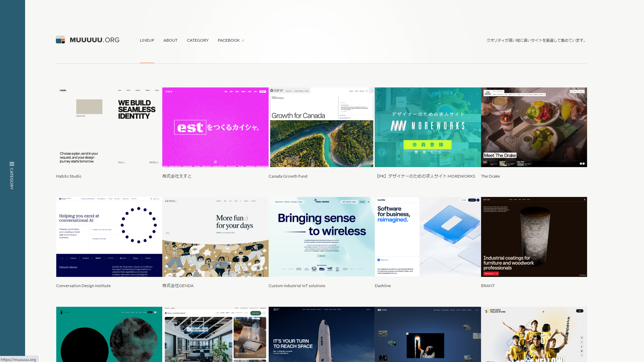The height and width of the screenshot is (362, 644).
Task: Open the It's Your Turn To Reach Space thumbnail
Action: (x=321, y=334)
